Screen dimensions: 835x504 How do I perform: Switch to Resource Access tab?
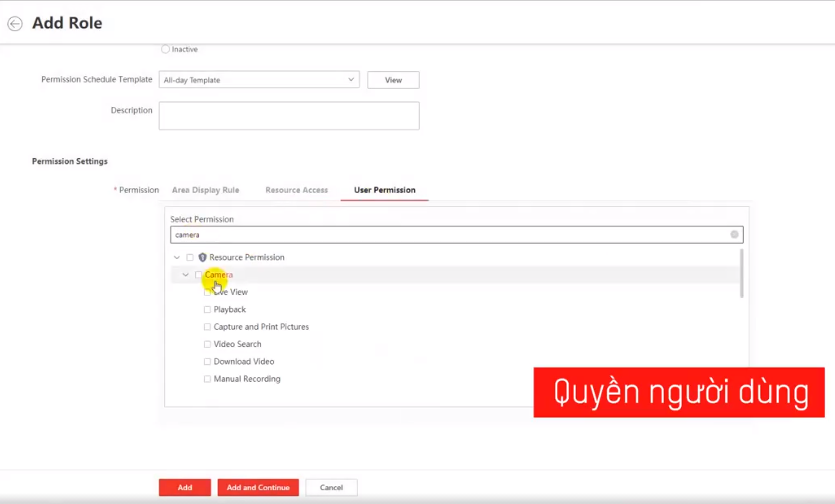(297, 190)
